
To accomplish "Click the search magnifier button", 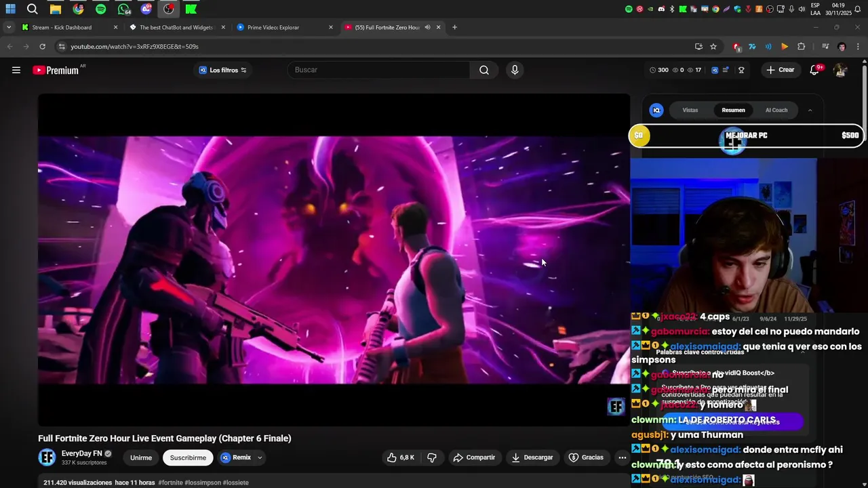I will [484, 70].
